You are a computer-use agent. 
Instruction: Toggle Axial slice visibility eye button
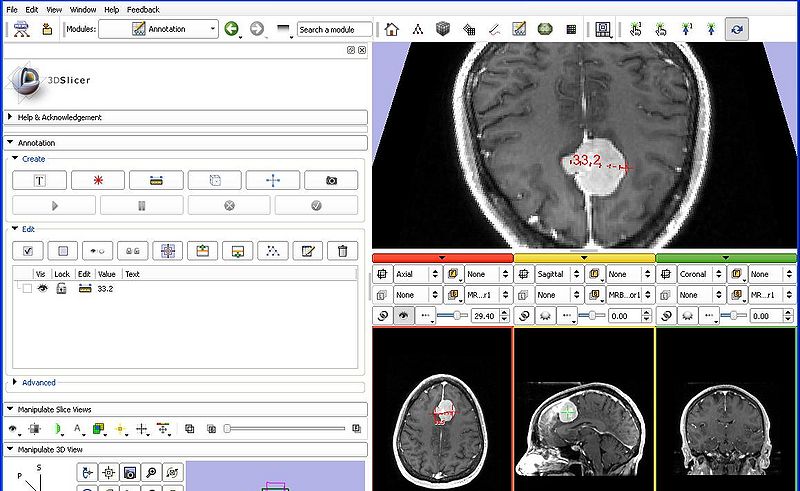403,316
